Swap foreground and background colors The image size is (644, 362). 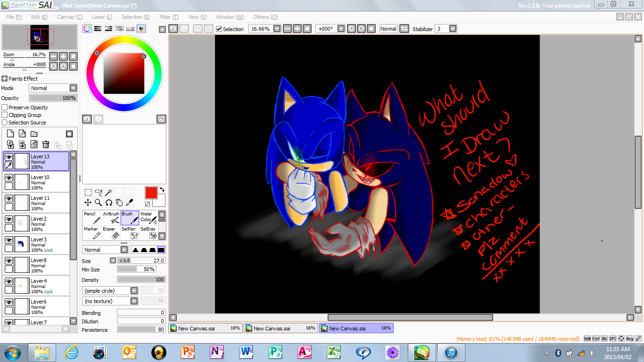point(162,189)
